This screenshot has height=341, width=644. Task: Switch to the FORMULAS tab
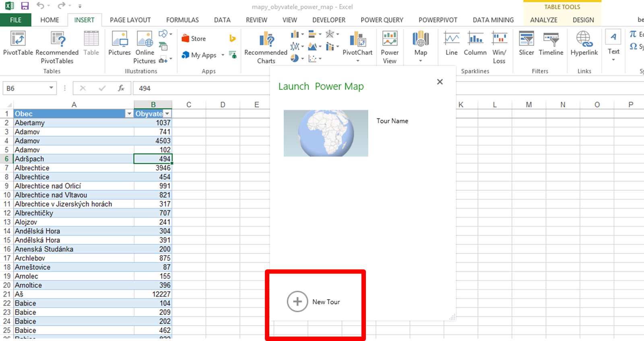point(182,20)
